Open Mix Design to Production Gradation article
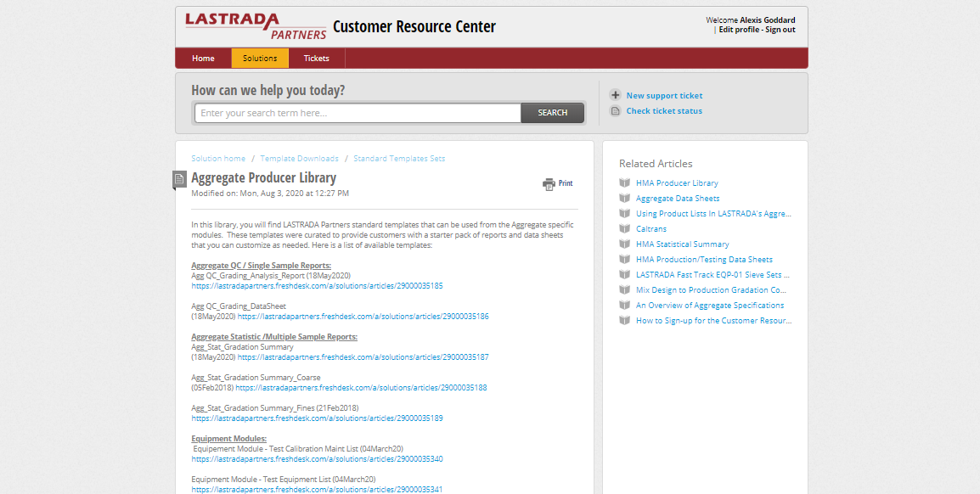The image size is (980, 494). pos(712,289)
